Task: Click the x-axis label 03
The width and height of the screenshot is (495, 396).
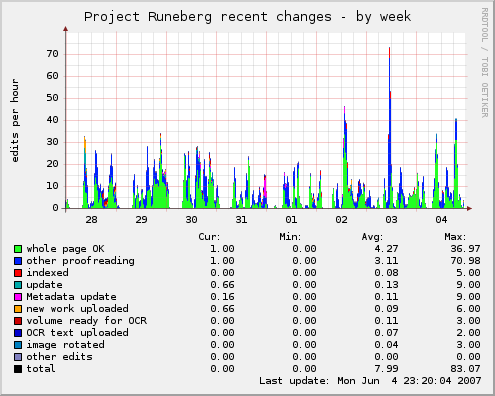Action: (391, 220)
